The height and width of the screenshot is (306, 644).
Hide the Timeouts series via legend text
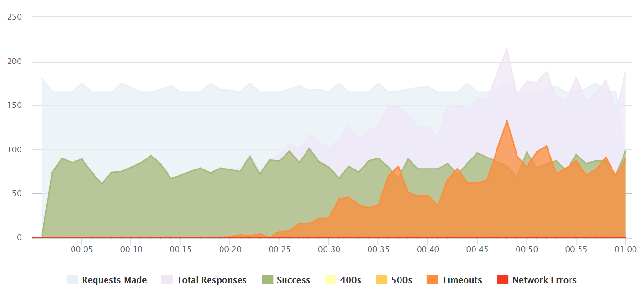462,280
